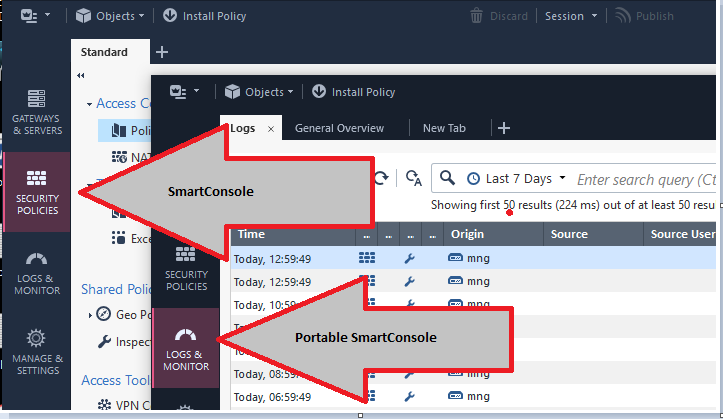Image resolution: width=723 pixels, height=419 pixels.
Task: Sort logs by the Source User column
Action: [x=680, y=234]
